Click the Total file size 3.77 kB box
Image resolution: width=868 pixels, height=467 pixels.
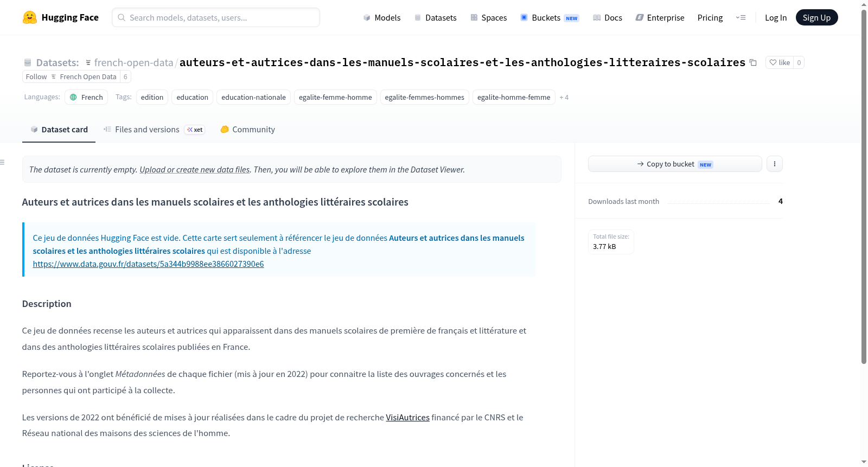click(611, 242)
